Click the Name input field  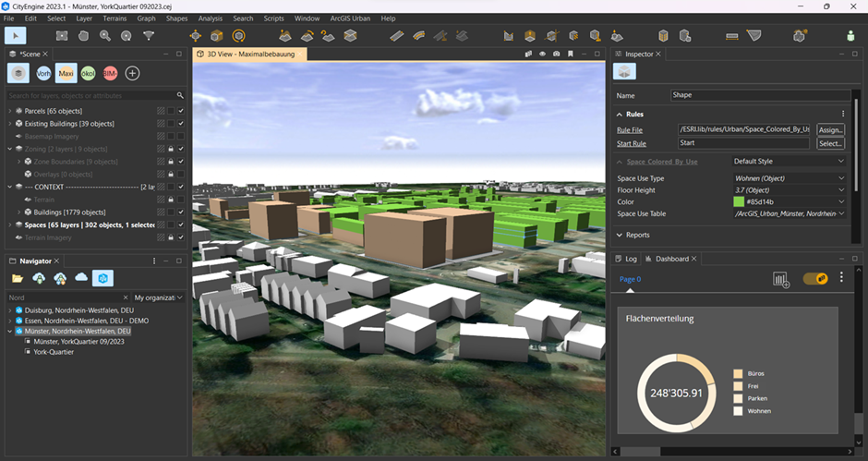tap(760, 95)
